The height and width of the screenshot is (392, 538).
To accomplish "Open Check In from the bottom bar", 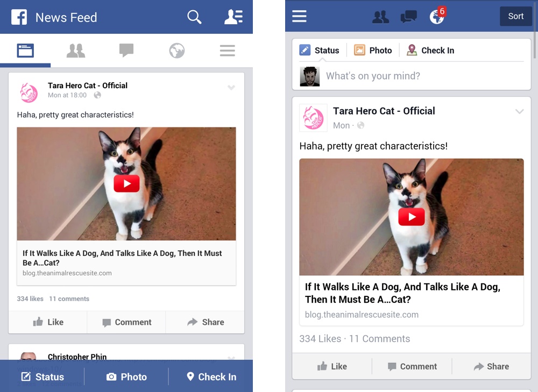I will pos(211,376).
